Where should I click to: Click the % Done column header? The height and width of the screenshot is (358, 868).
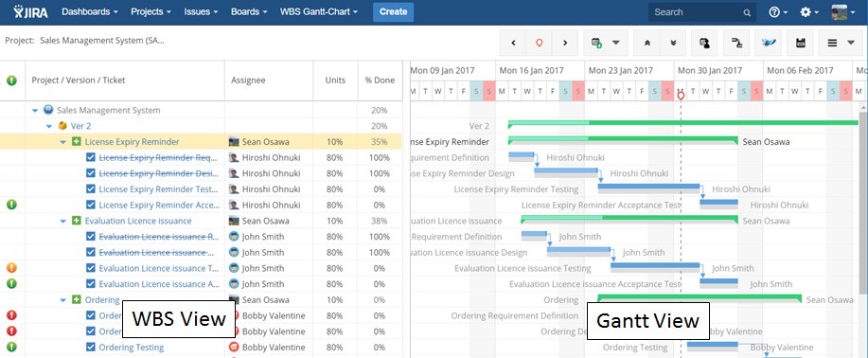coord(380,81)
